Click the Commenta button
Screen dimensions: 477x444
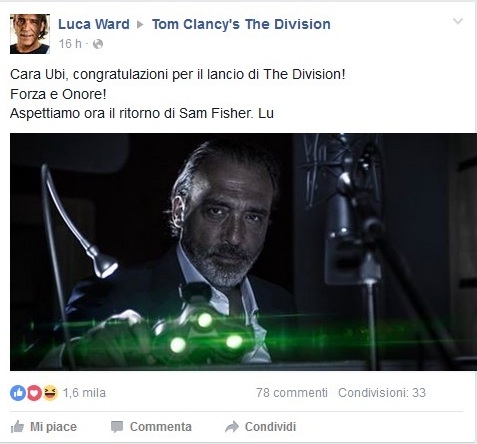click(x=151, y=427)
